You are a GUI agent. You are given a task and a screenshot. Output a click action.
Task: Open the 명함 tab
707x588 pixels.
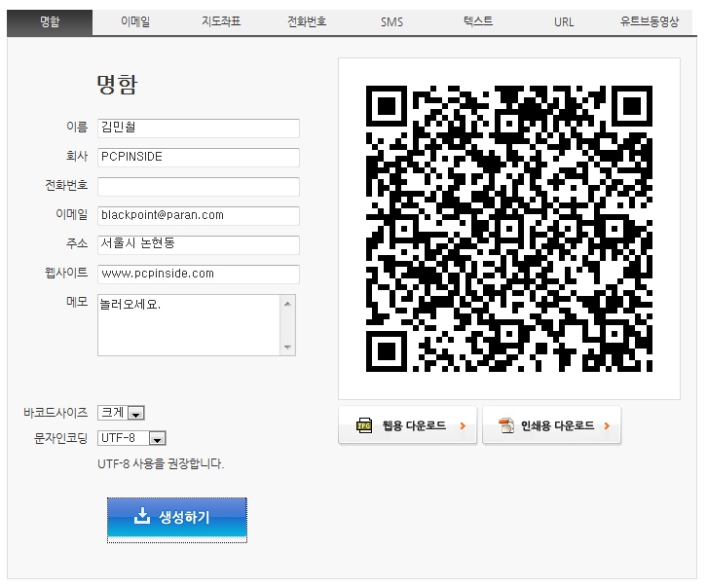(50, 22)
